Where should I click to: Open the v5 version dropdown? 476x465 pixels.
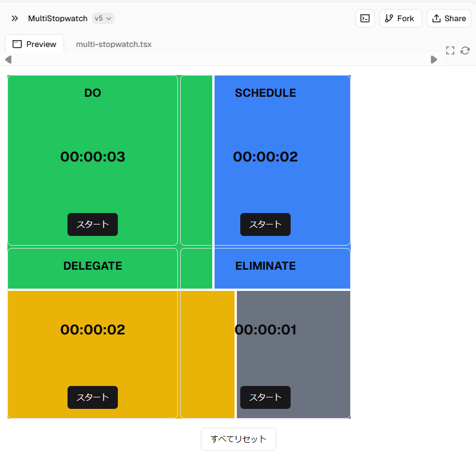pos(103,18)
